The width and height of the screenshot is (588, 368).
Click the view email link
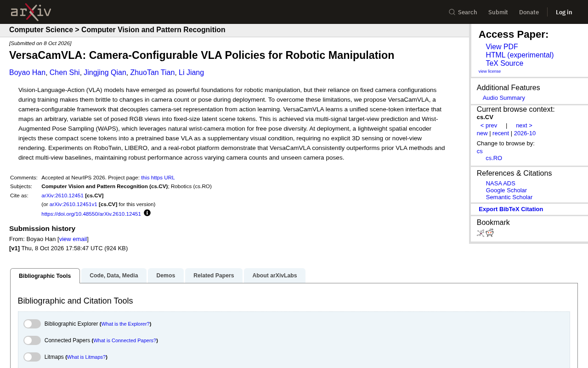point(73,239)
